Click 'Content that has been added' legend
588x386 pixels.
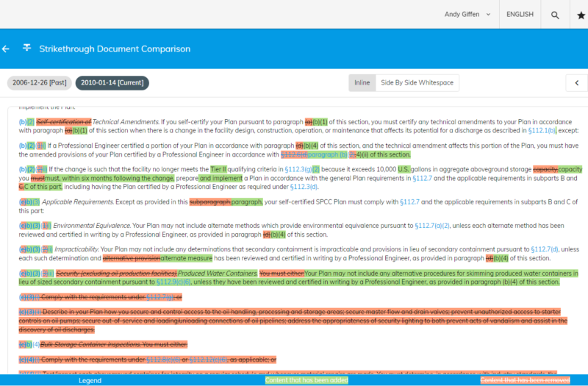pyautogui.click(x=306, y=380)
